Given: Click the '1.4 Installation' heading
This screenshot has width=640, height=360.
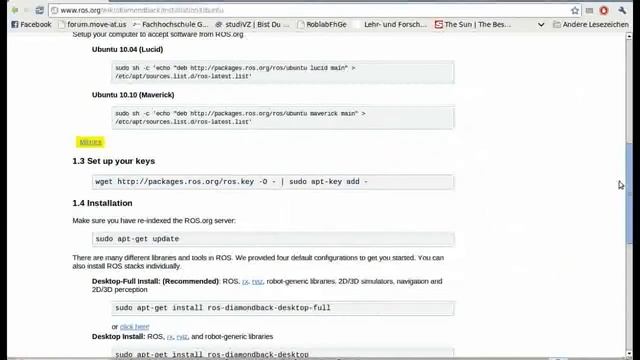Looking at the screenshot, I should click(102, 203).
